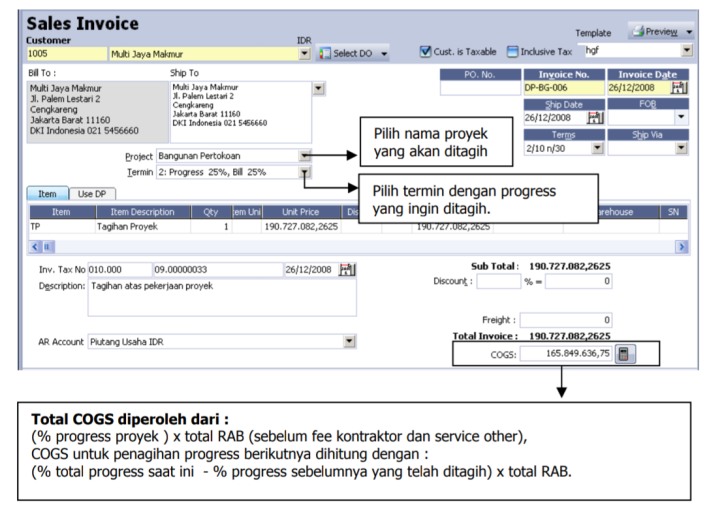Click the SN column header
Screen dimensions: 705x512
pos(673,212)
